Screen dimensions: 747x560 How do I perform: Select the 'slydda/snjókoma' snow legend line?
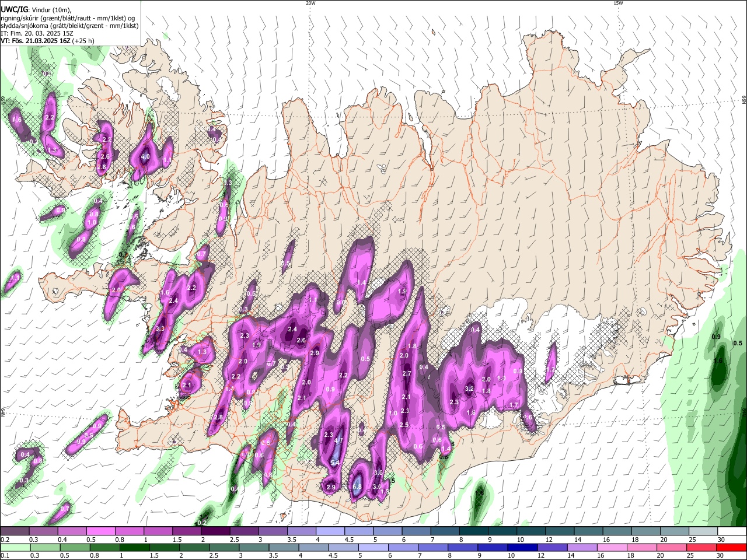click(x=69, y=26)
